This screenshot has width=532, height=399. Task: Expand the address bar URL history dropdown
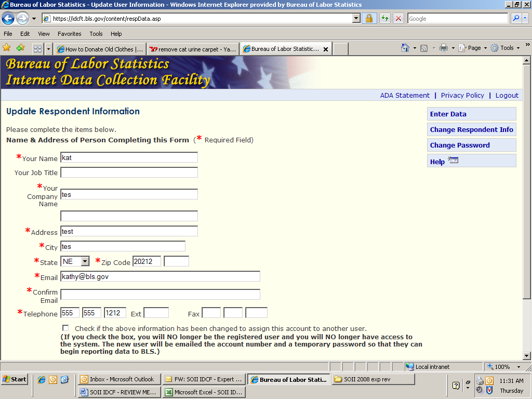coord(356,18)
